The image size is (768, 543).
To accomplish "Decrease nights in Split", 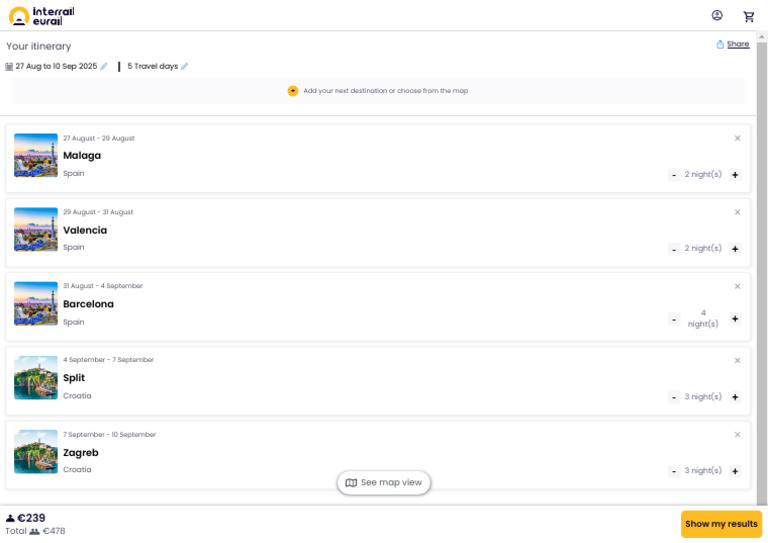I will tap(674, 397).
